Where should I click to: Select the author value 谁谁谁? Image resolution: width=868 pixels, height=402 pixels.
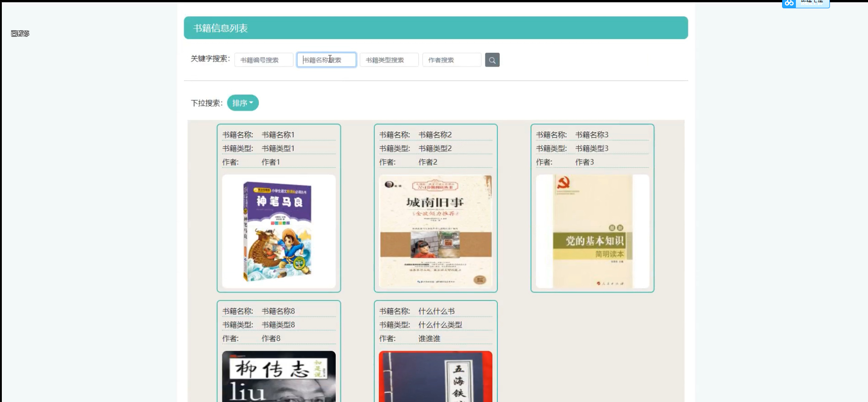click(x=429, y=339)
